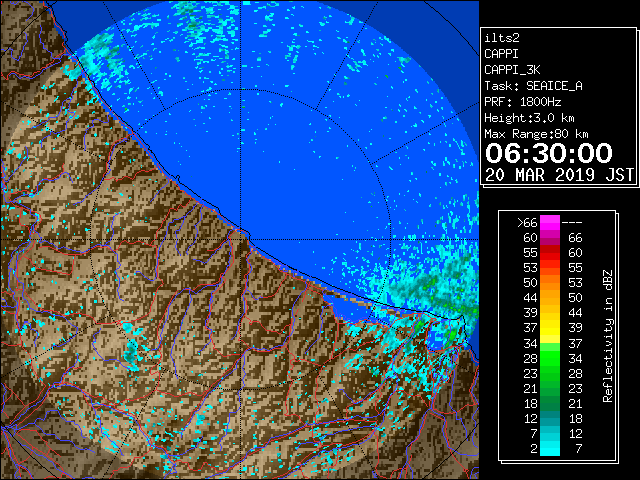Click the "2" dBZ legend label
The height and width of the screenshot is (480, 640).
(533, 449)
